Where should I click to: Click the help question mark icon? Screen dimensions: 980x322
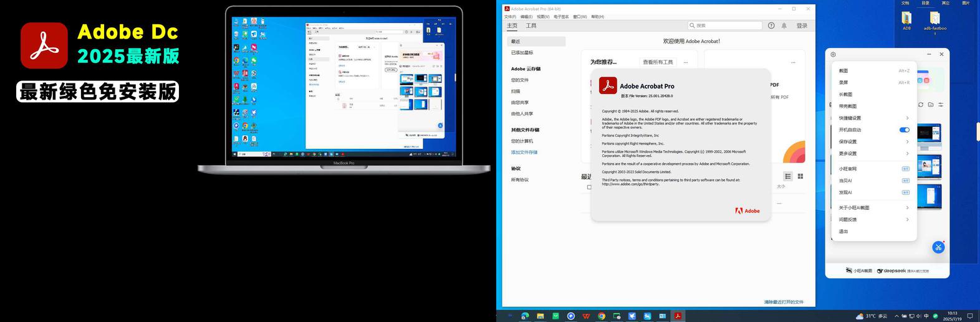(x=771, y=26)
